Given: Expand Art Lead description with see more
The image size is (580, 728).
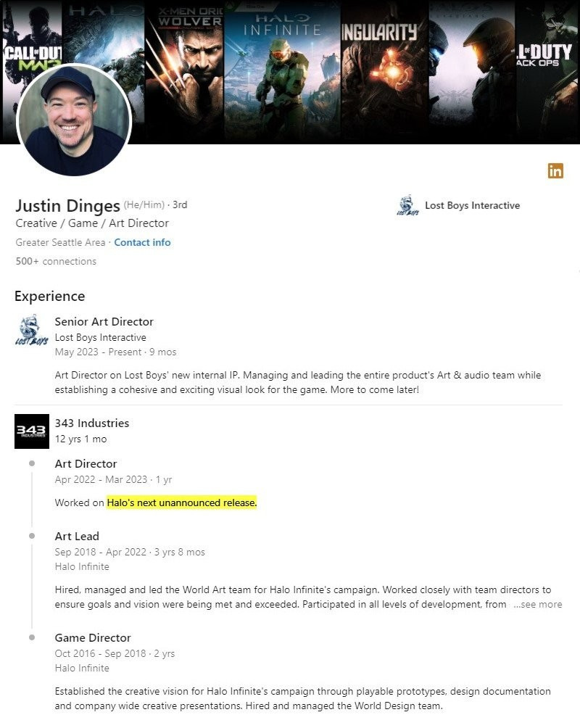Looking at the screenshot, I should pyautogui.click(x=537, y=604).
